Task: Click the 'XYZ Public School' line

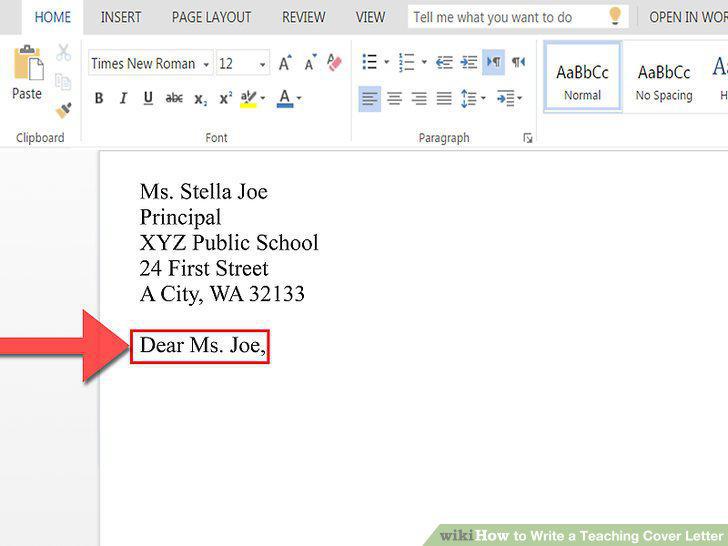Action: [229, 242]
